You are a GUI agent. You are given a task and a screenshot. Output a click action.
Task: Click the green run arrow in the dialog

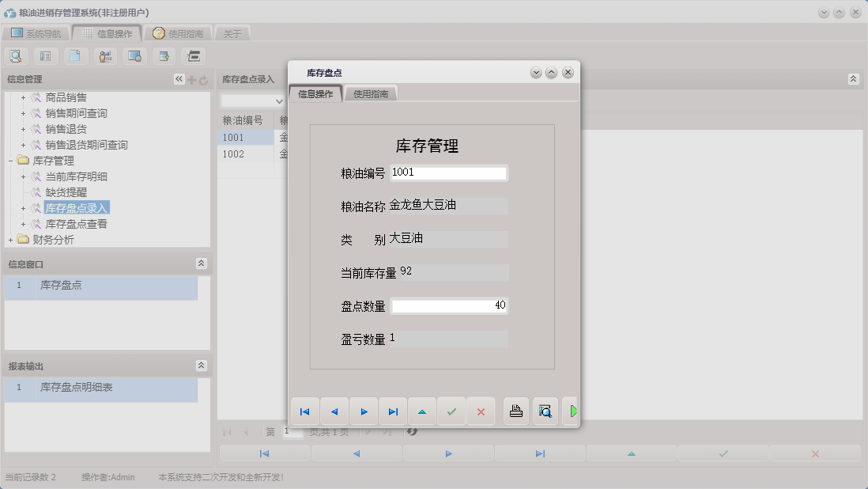pos(574,411)
